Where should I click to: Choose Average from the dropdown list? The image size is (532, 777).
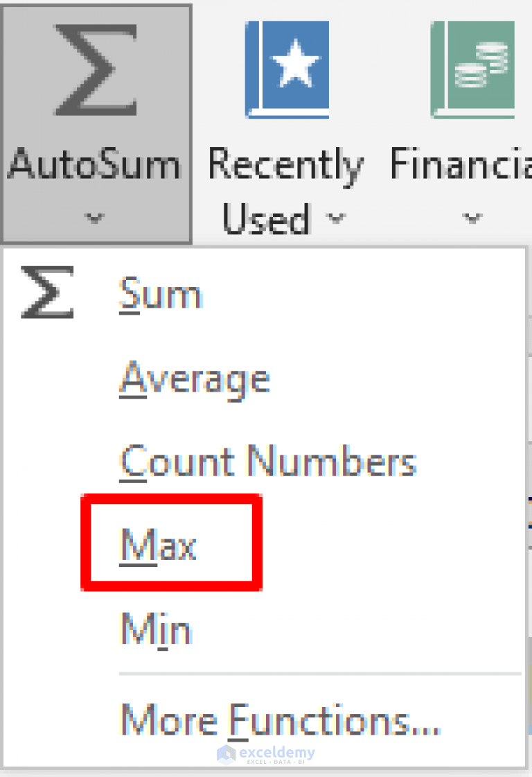click(x=195, y=378)
